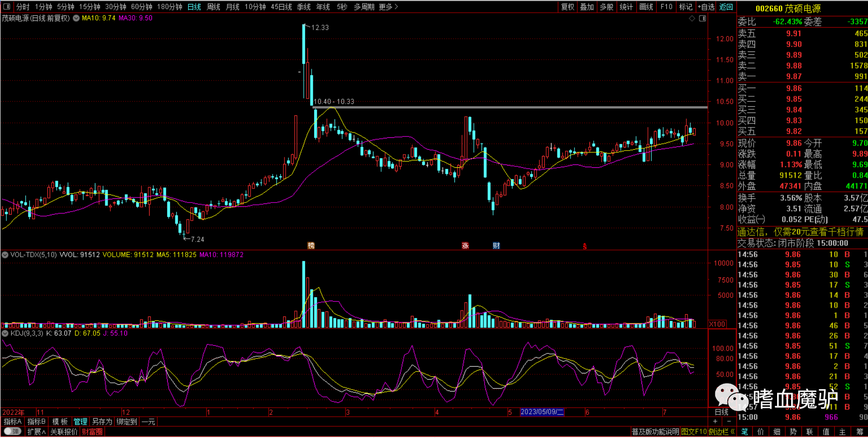Click the 叠加 overlay button
The image size is (868, 438).
587,7
